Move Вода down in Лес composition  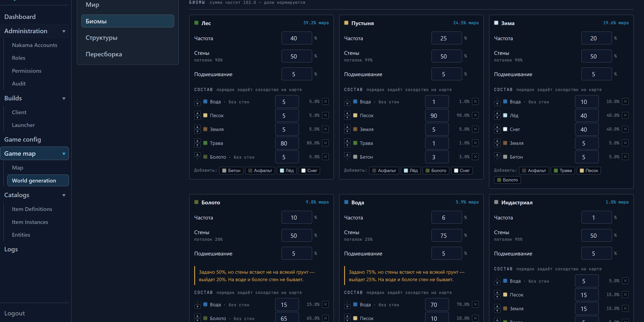click(x=197, y=104)
